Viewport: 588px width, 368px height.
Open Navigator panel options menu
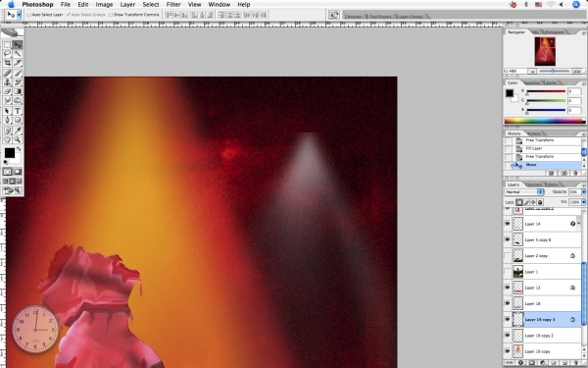(x=583, y=32)
